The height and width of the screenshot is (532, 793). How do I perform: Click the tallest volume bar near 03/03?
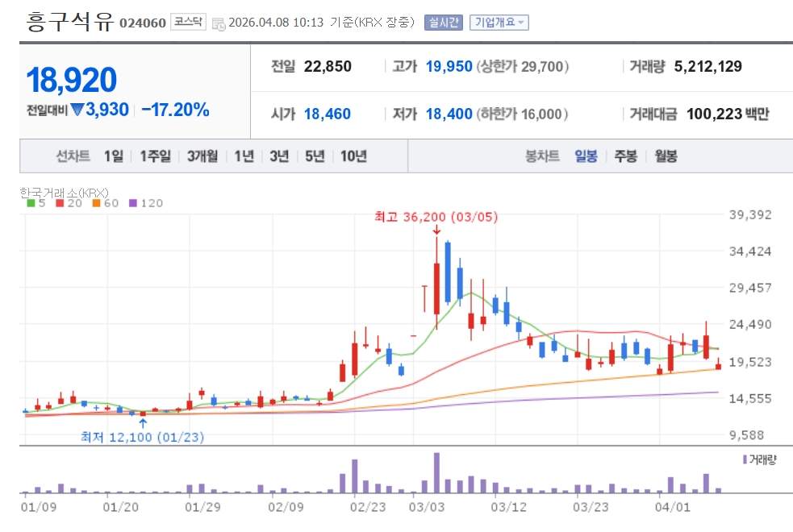point(436,472)
